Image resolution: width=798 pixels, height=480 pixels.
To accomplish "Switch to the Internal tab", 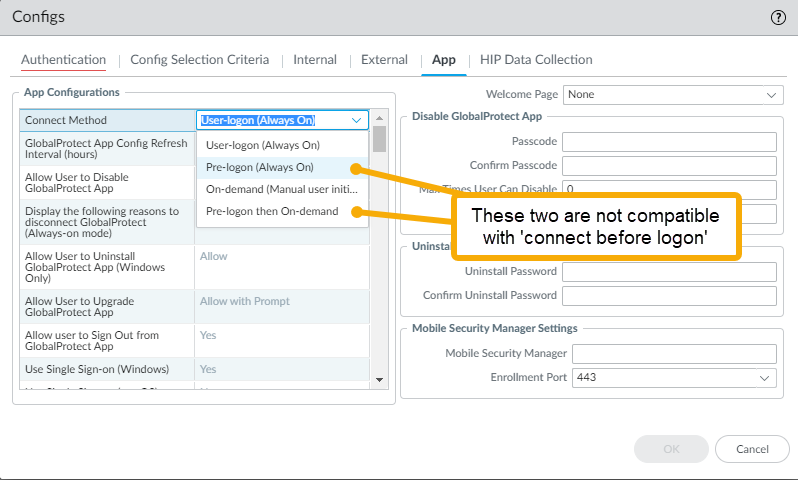I will [315, 60].
